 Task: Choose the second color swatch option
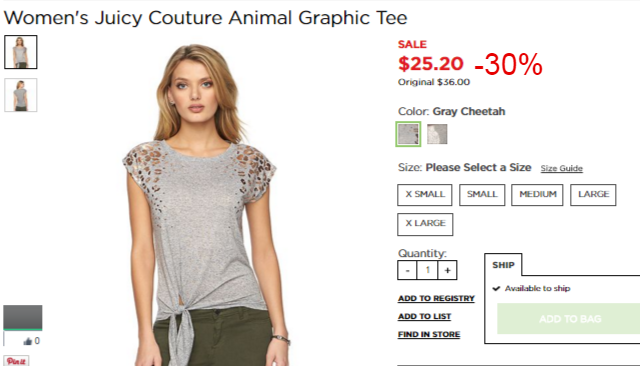click(437, 134)
